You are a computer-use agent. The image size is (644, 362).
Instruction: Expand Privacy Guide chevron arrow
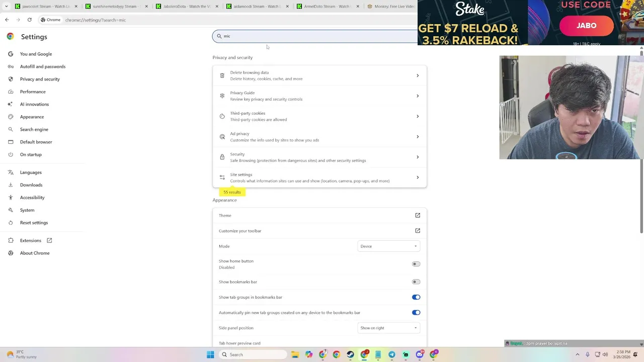(418, 96)
